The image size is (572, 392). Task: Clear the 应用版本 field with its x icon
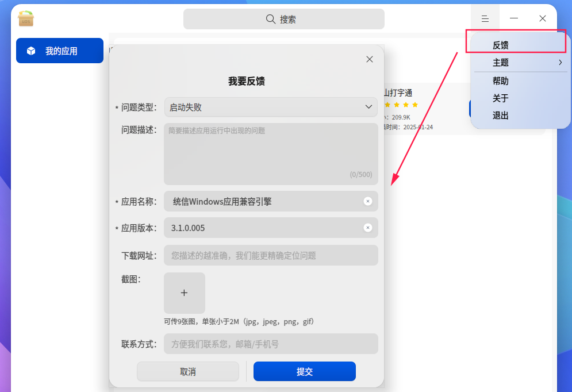click(368, 228)
